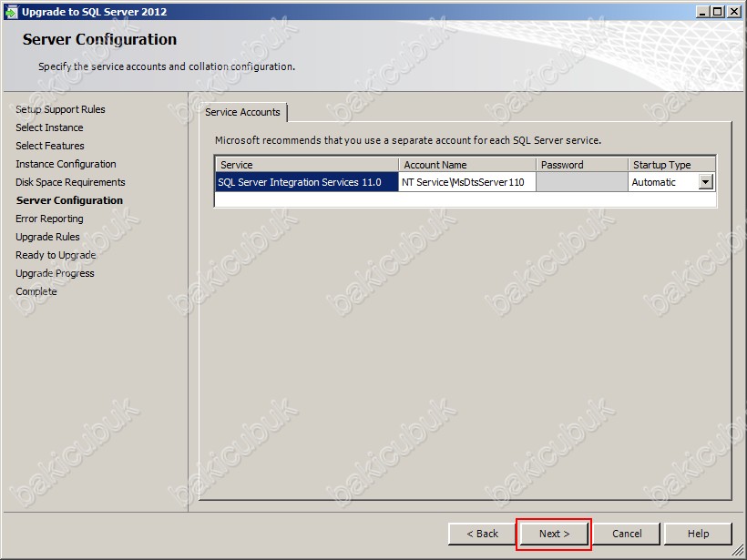
Task: Click the Instance Configuration step
Action: (x=66, y=164)
